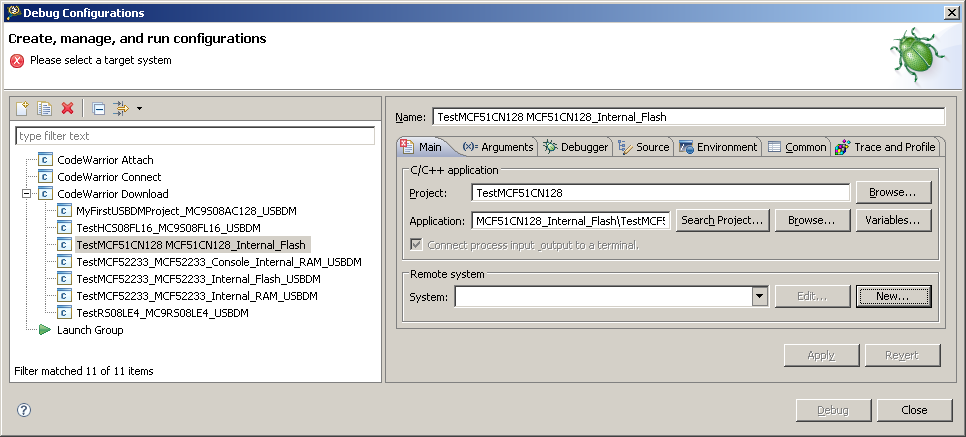Click the System combo box field

click(603, 296)
